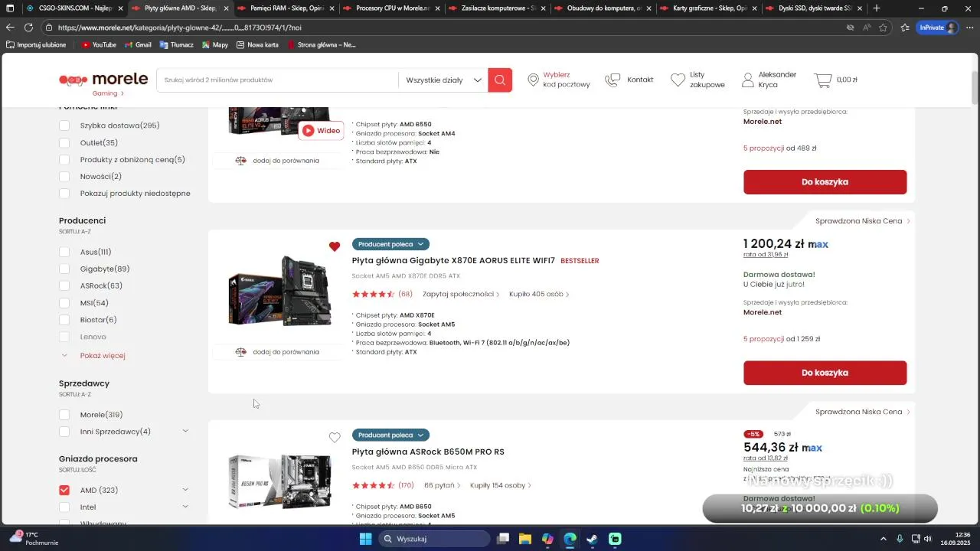This screenshot has width=980, height=551.
Task: Open Płyta główna ASRock B650M PRO RS link
Action: coord(428,452)
